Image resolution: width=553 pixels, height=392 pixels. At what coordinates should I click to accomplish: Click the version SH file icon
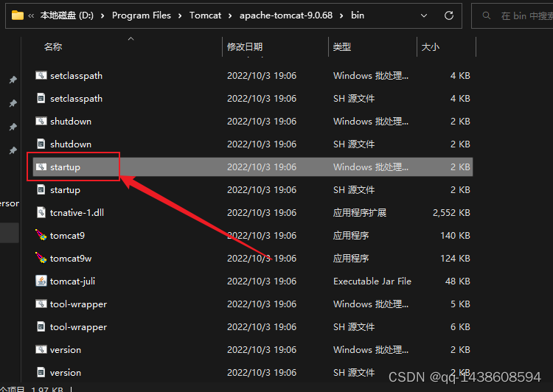(x=41, y=372)
